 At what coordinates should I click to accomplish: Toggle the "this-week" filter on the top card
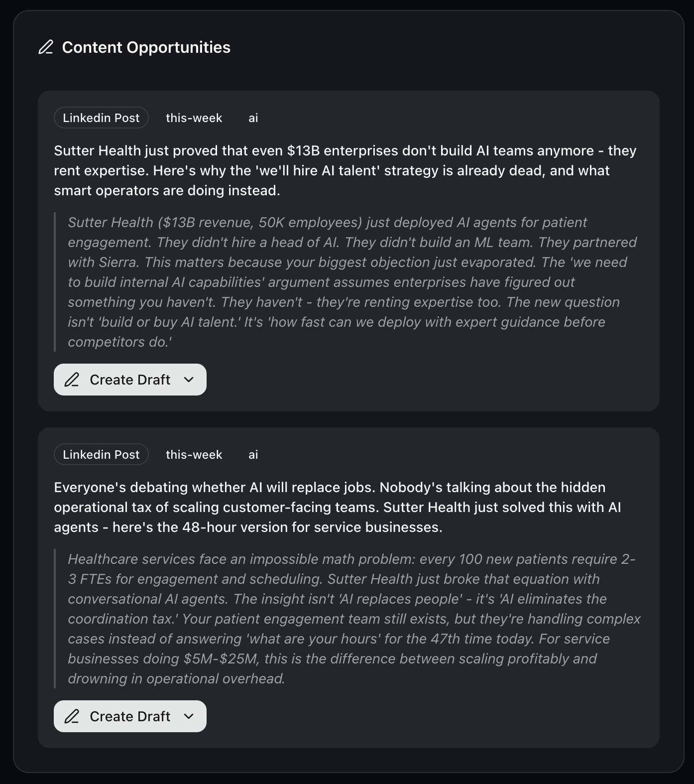194,118
